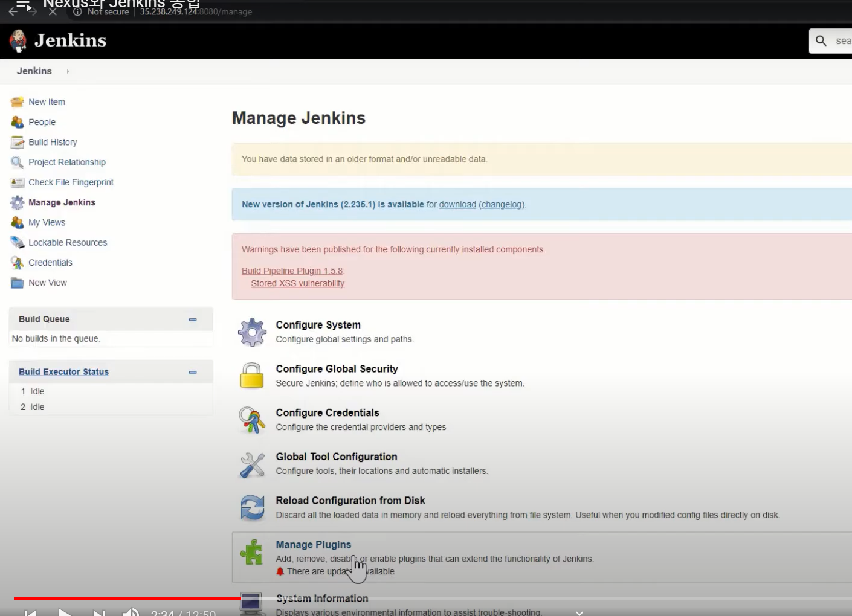Image resolution: width=852 pixels, height=616 pixels.
Task: Click the Configure System gear icon
Action: pos(252,332)
